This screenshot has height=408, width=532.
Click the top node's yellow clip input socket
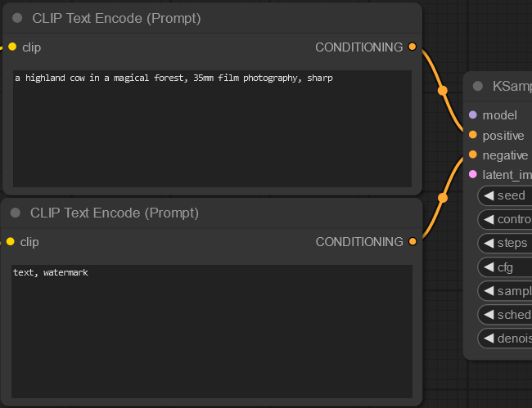[x=11, y=47]
